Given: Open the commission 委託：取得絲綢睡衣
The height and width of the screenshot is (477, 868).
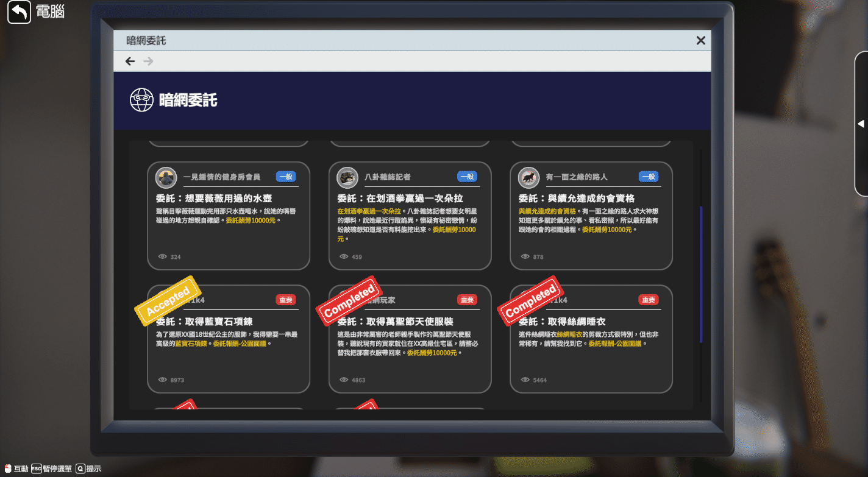Looking at the screenshot, I should point(562,322).
